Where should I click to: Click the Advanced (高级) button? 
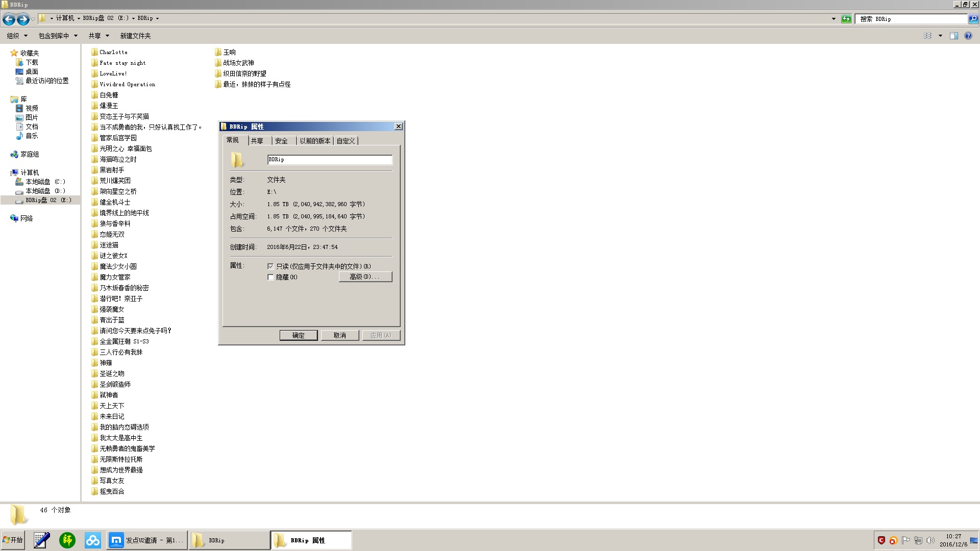[x=365, y=277]
